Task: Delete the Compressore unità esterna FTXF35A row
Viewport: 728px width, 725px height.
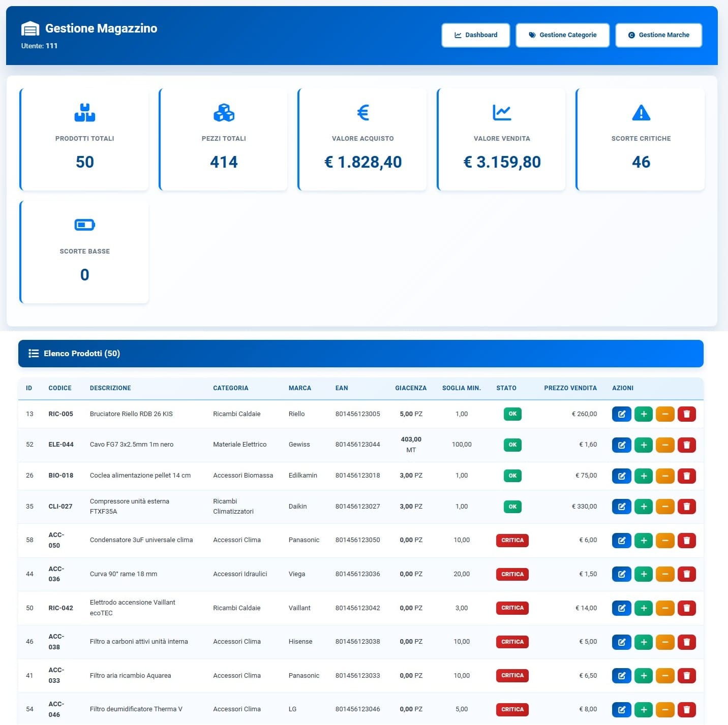Action: tap(686, 507)
